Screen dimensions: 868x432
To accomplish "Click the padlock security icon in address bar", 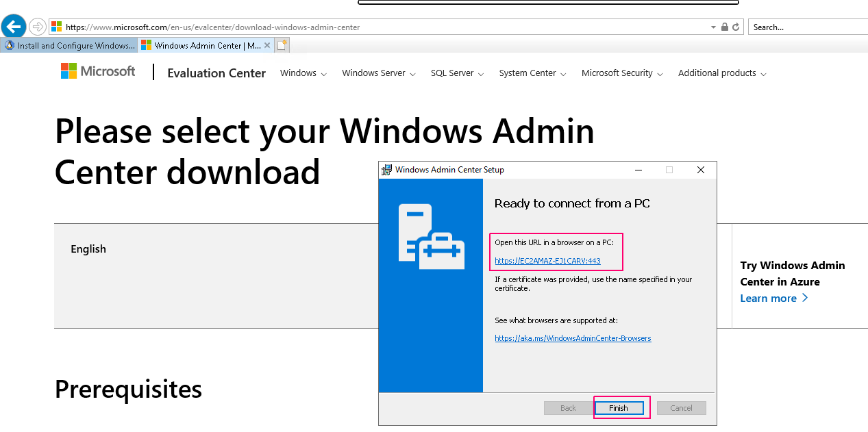I will tap(724, 27).
